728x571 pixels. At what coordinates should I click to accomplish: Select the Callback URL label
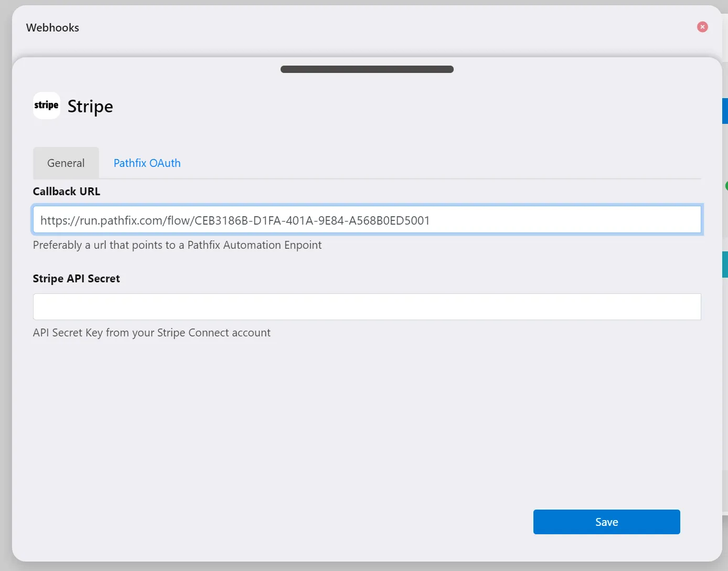[x=67, y=192]
